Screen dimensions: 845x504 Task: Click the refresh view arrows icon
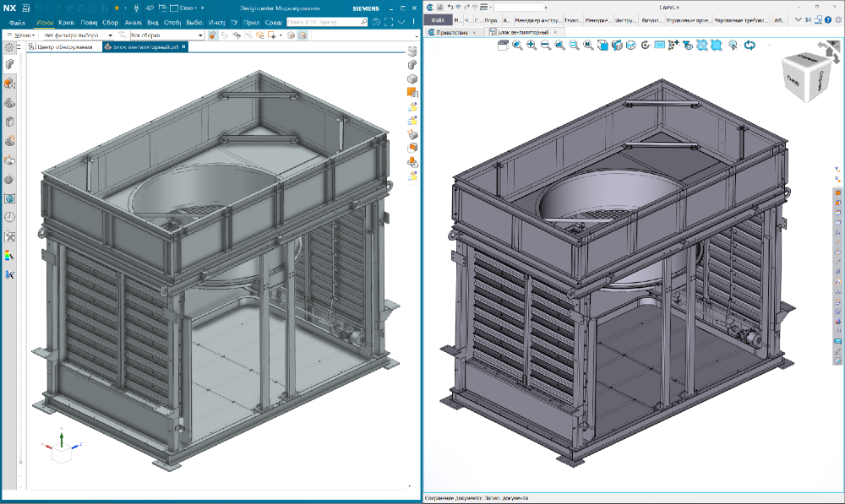pyautogui.click(x=750, y=46)
